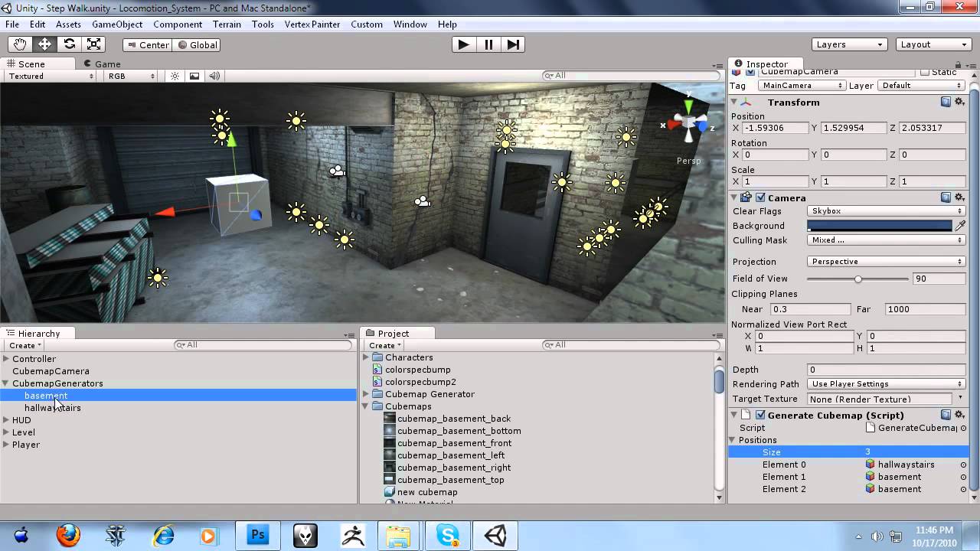Image resolution: width=980 pixels, height=551 pixels.
Task: Open the Layers dropdown in toolbar
Action: [x=850, y=44]
